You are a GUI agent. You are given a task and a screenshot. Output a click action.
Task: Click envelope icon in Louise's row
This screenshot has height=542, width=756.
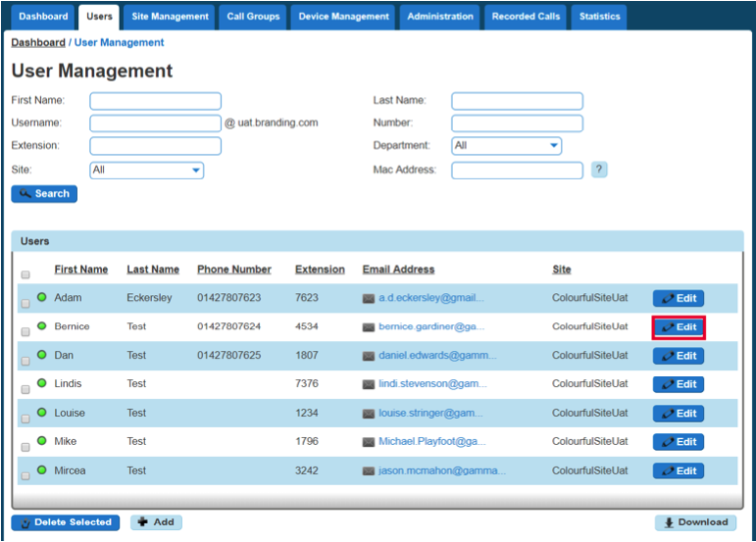point(369,414)
